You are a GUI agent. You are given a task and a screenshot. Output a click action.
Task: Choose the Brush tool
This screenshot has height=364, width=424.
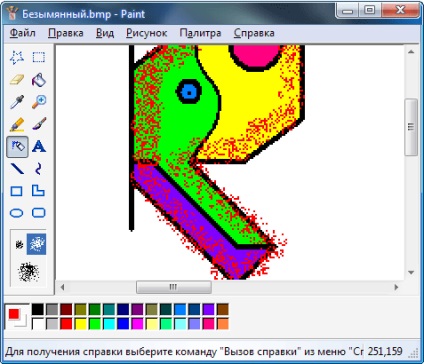(x=39, y=124)
